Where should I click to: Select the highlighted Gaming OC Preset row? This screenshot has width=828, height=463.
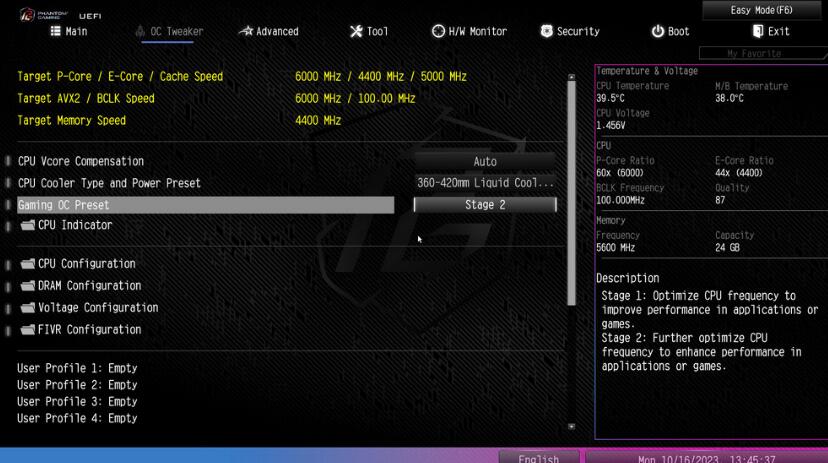tap(205, 205)
